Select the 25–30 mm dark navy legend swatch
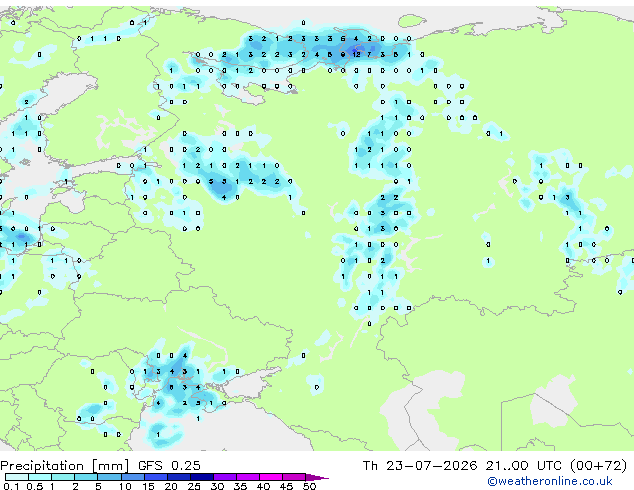The width and height of the screenshot is (634, 490). pyautogui.click(x=201, y=477)
